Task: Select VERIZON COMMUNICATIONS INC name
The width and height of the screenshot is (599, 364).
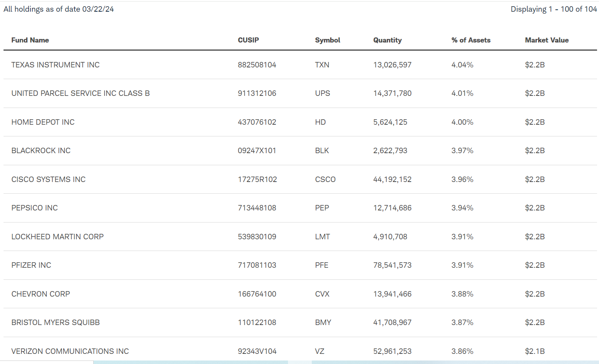Action: 70,351
